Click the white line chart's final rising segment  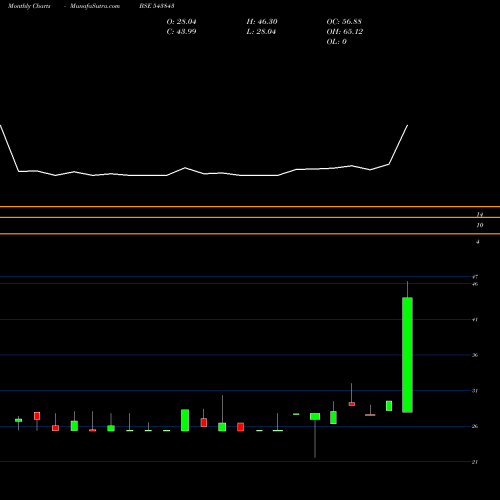398,144
